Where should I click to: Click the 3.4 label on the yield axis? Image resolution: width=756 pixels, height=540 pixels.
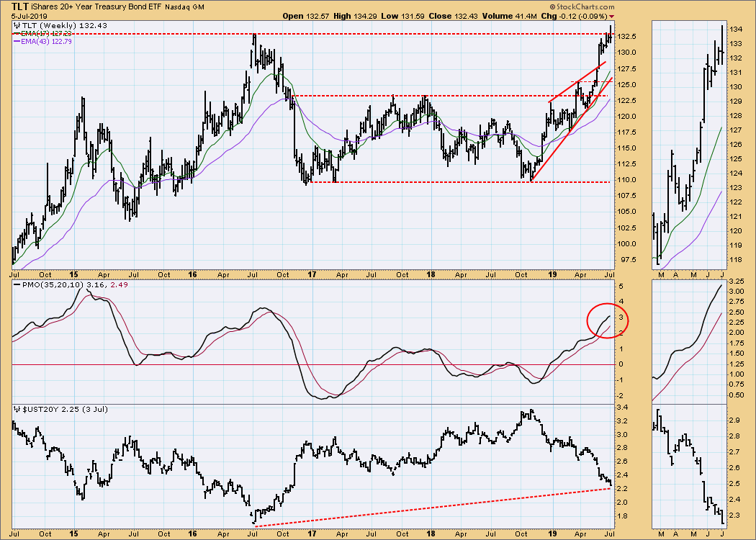point(624,408)
